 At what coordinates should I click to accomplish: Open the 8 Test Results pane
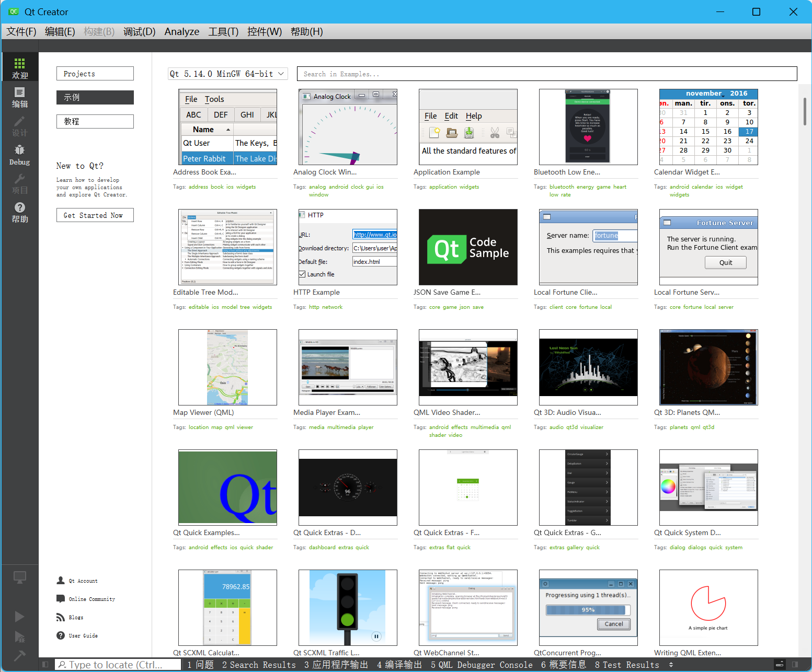(627, 665)
